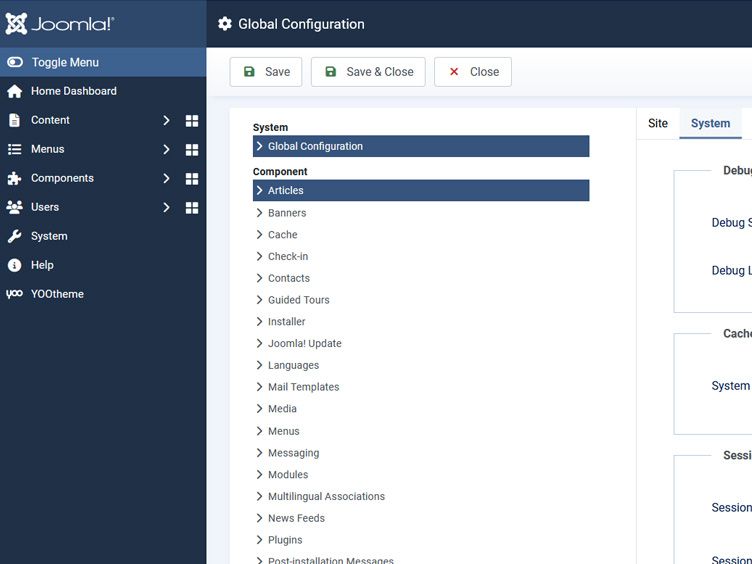Click the chevron beside Installer
This screenshot has width=752, height=564.
click(259, 321)
